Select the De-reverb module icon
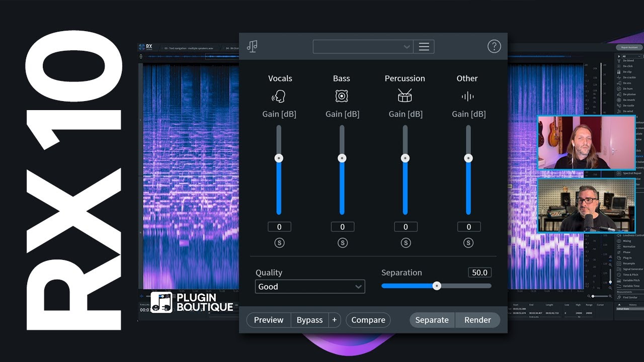 619,100
